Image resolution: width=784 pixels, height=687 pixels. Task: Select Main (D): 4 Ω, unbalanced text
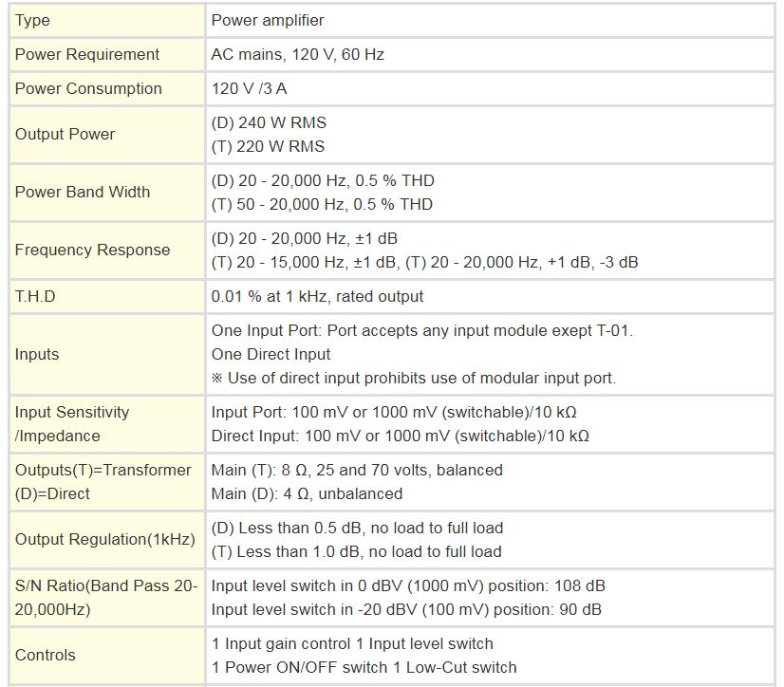pos(307,494)
